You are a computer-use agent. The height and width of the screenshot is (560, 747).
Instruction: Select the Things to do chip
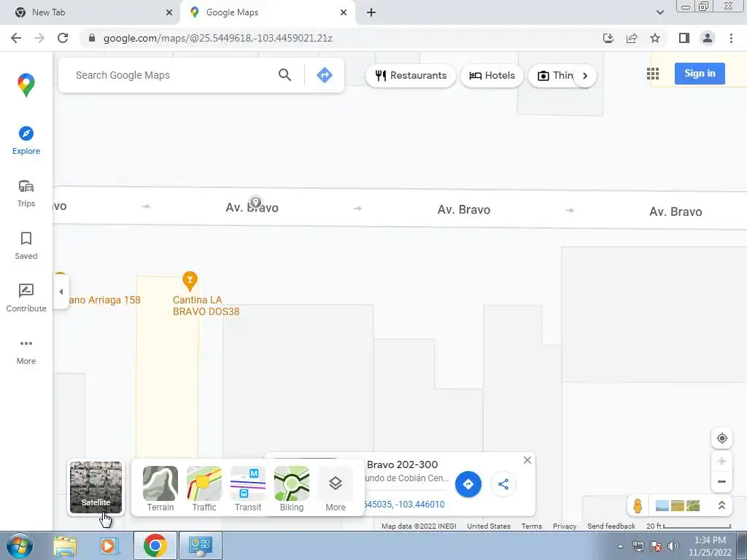555,76
